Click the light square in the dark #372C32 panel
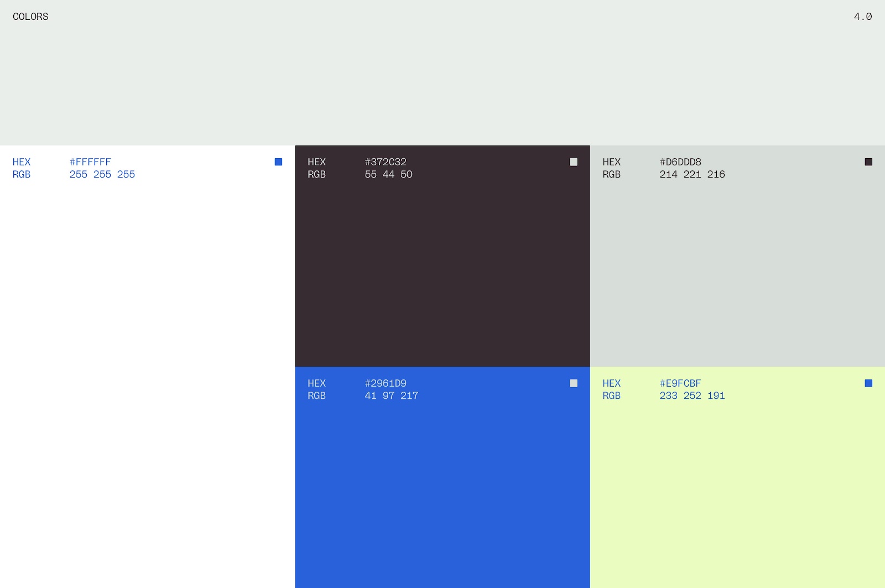This screenshot has height=588, width=885. pos(574,162)
